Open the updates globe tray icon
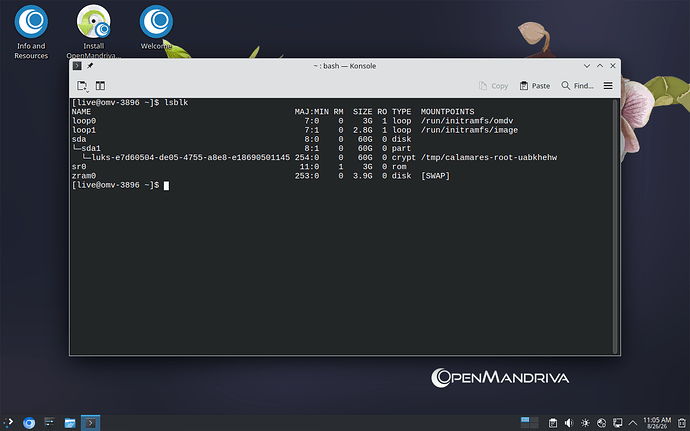This screenshot has height=431, width=690. tap(602, 423)
